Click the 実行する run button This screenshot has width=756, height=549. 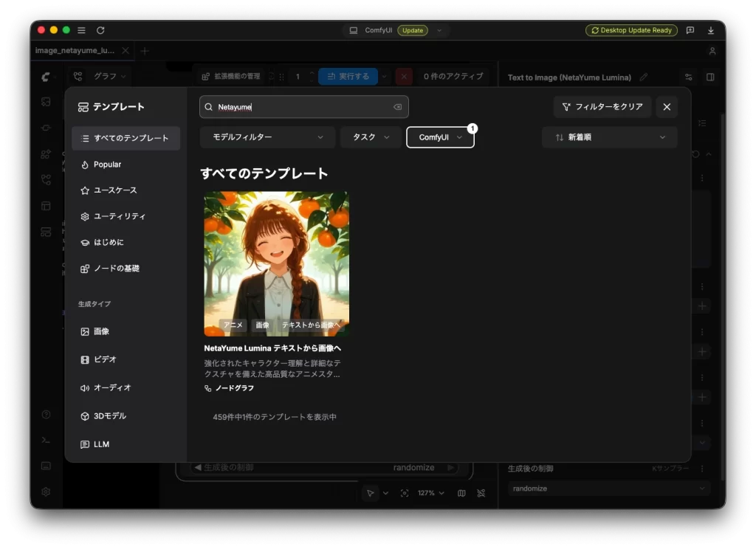(348, 77)
